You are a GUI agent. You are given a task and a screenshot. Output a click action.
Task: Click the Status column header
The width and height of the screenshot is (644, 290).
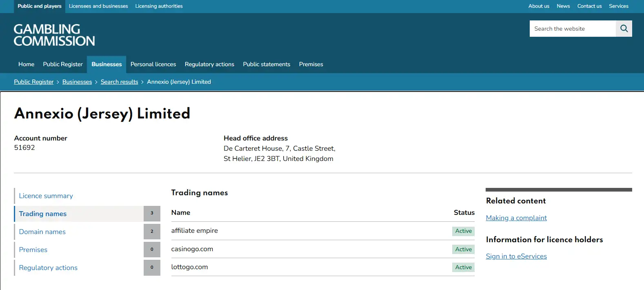464,213
